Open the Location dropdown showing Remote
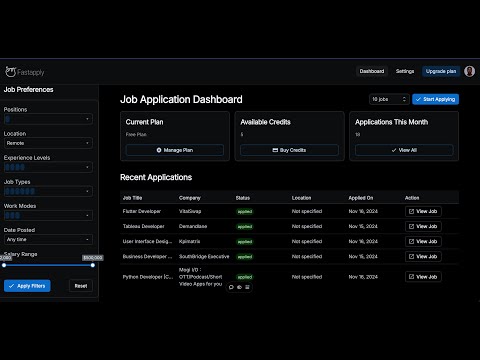Viewport: 480px width, 360px height. pos(48,143)
